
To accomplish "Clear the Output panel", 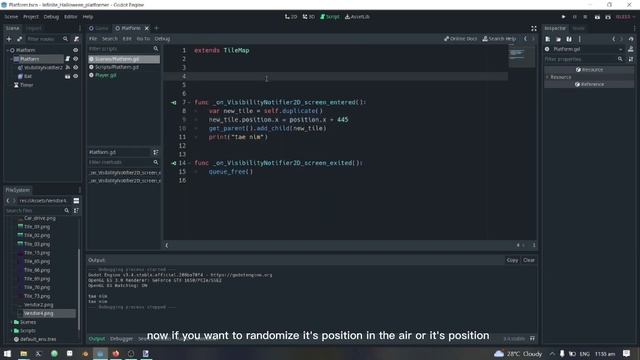I will [x=529, y=260].
